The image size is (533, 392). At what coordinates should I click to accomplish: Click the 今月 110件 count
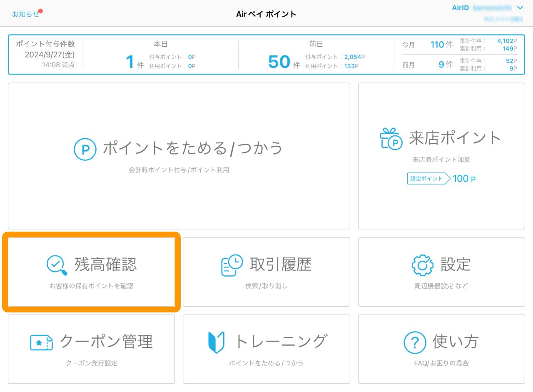point(442,45)
